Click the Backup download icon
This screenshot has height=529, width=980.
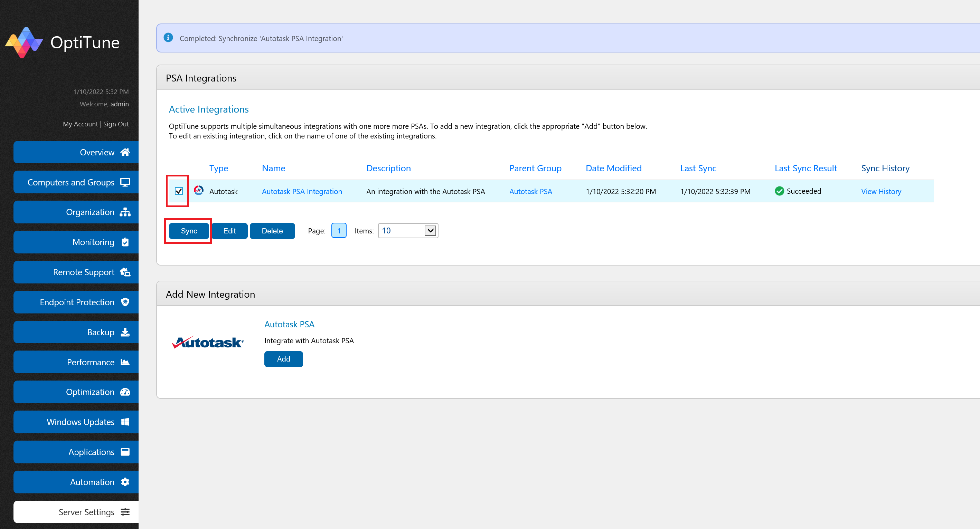[x=125, y=332]
